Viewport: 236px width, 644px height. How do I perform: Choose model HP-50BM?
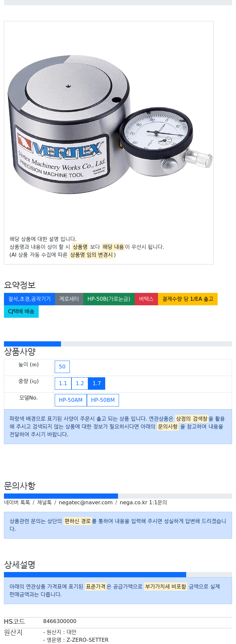[103, 400]
